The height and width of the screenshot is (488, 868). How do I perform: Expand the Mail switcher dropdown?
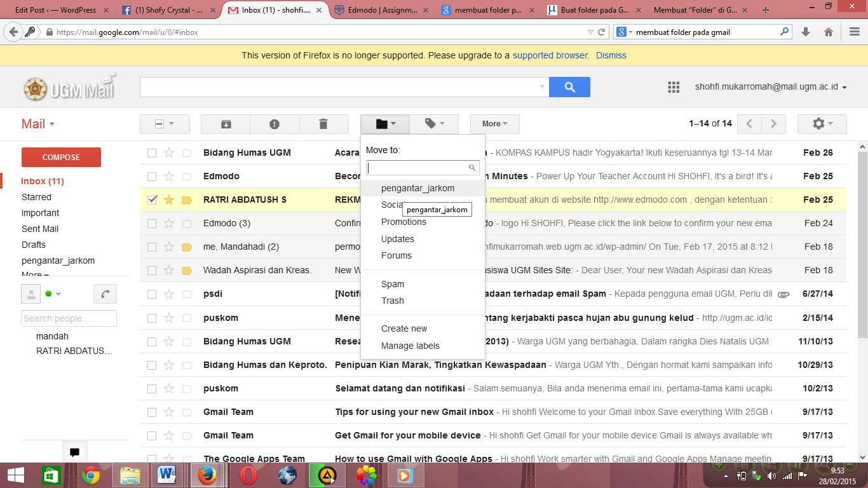[x=38, y=124]
